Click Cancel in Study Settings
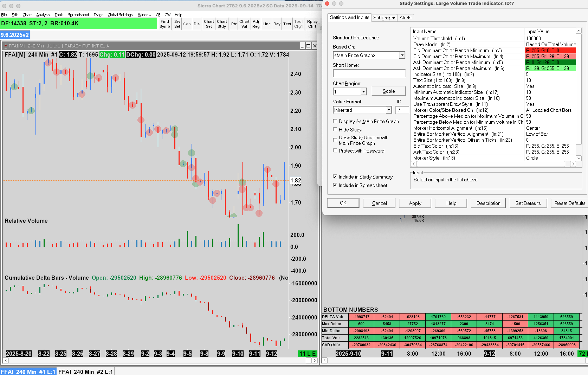Viewport: 588px width, 375px height. pyautogui.click(x=379, y=203)
